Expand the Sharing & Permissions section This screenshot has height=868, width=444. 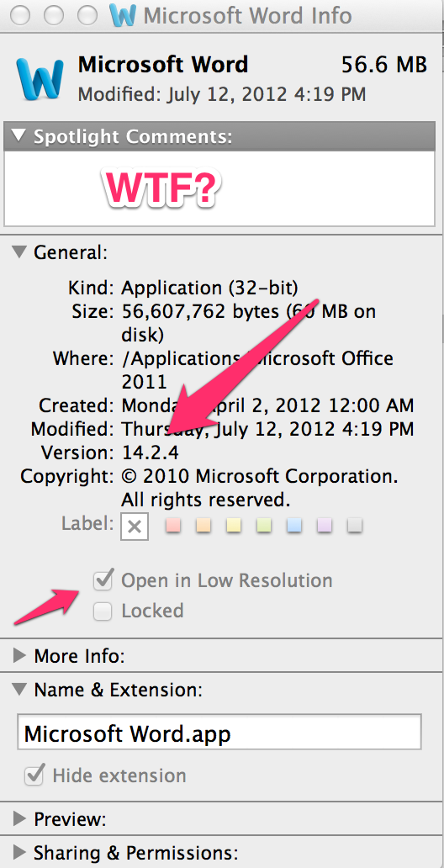tap(19, 851)
